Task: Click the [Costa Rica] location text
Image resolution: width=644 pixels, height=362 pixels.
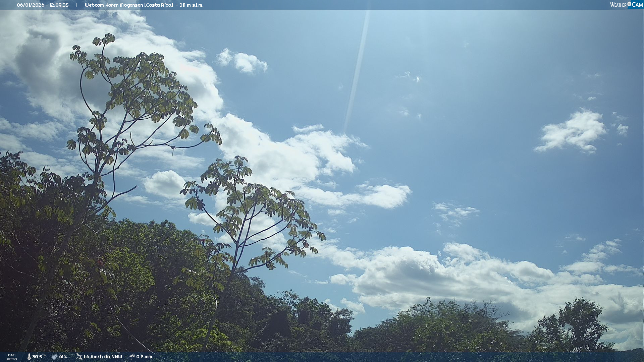Action: coord(159,5)
